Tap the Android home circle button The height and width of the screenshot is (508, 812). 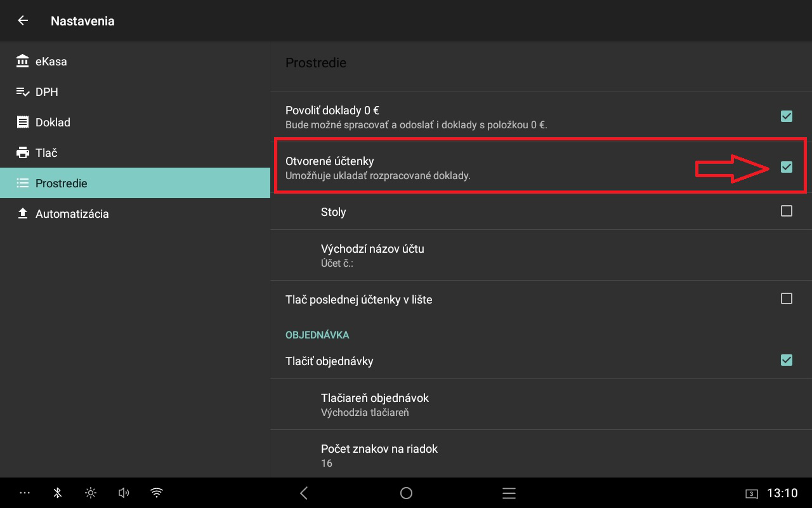click(406, 493)
